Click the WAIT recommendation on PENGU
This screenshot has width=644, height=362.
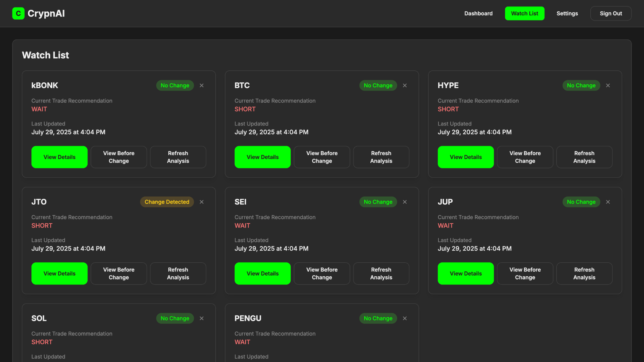[242, 342]
